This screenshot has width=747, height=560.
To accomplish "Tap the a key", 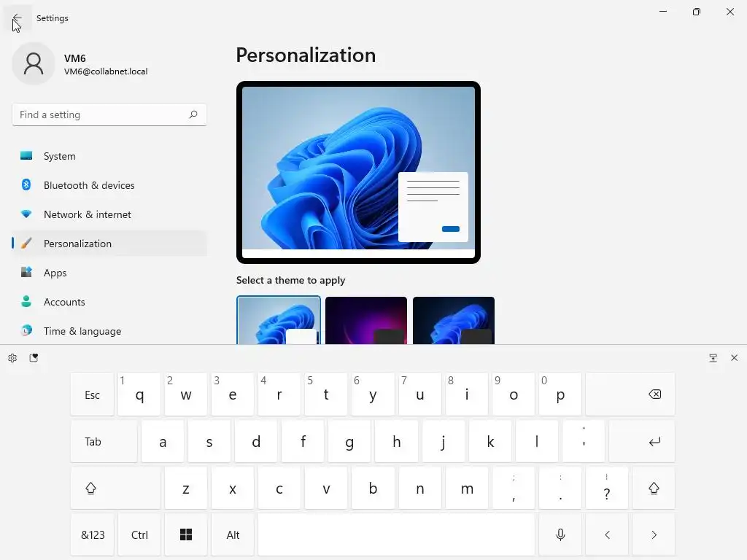I will (163, 441).
